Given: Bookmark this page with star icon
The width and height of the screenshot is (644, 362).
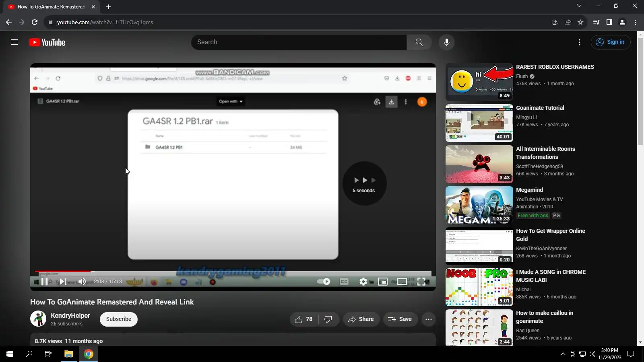Looking at the screenshot, I should [x=580, y=22].
